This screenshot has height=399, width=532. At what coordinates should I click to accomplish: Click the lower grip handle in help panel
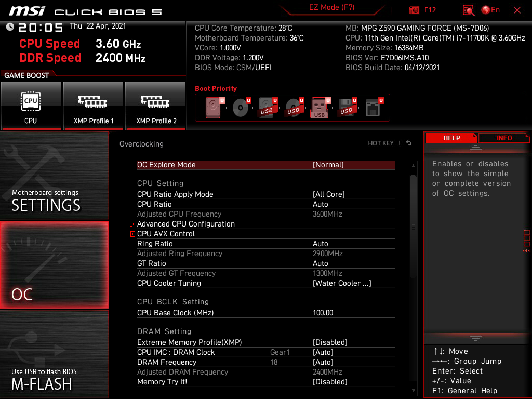[x=476, y=339]
